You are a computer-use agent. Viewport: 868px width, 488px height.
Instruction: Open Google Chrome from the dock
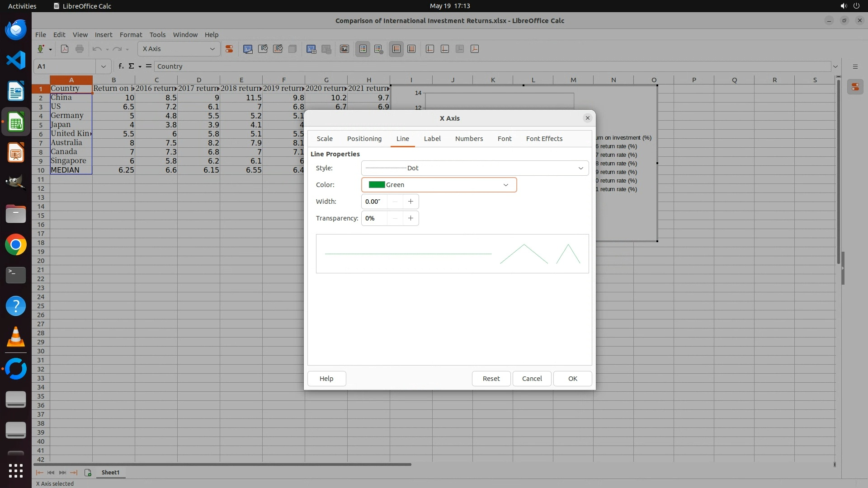click(16, 244)
